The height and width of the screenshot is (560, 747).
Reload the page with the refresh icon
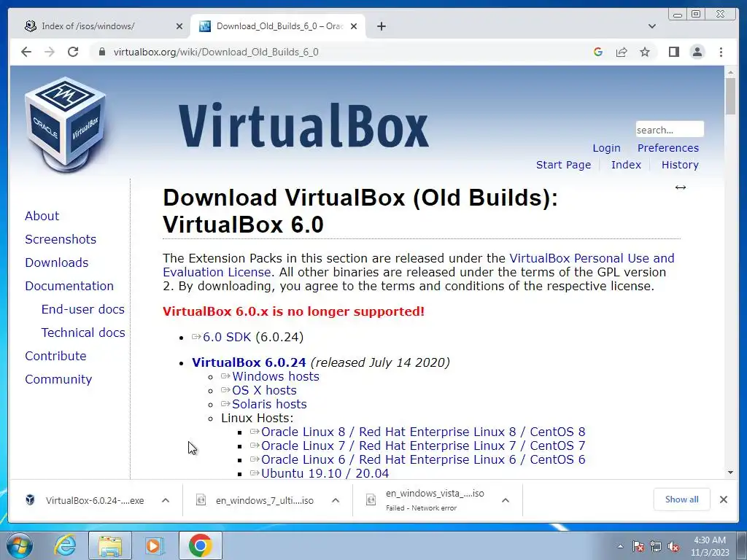[73, 52]
